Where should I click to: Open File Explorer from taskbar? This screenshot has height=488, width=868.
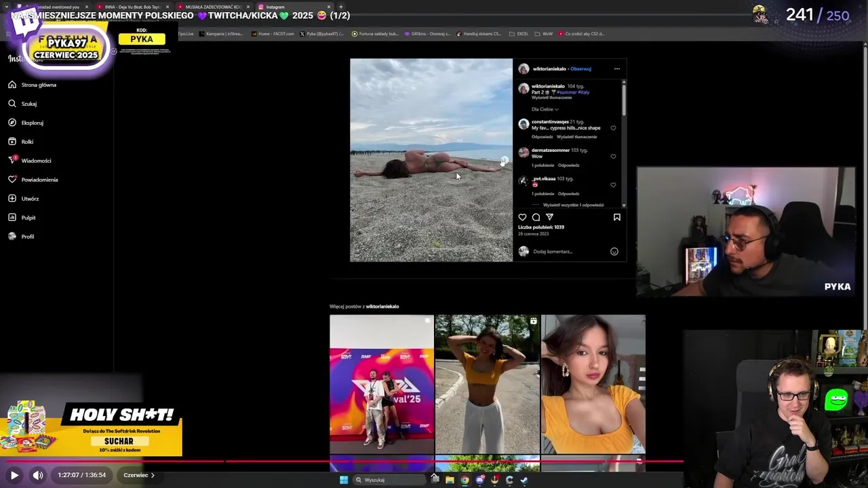click(449, 480)
